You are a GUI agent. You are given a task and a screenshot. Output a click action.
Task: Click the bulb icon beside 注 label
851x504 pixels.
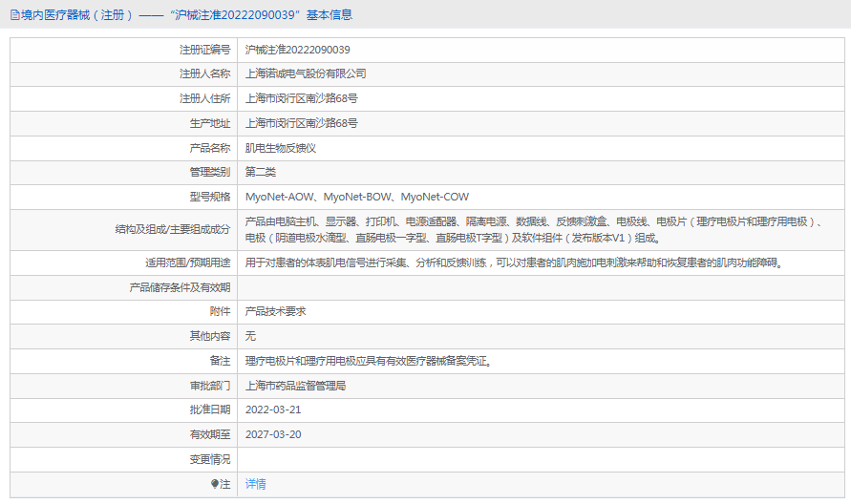214,484
